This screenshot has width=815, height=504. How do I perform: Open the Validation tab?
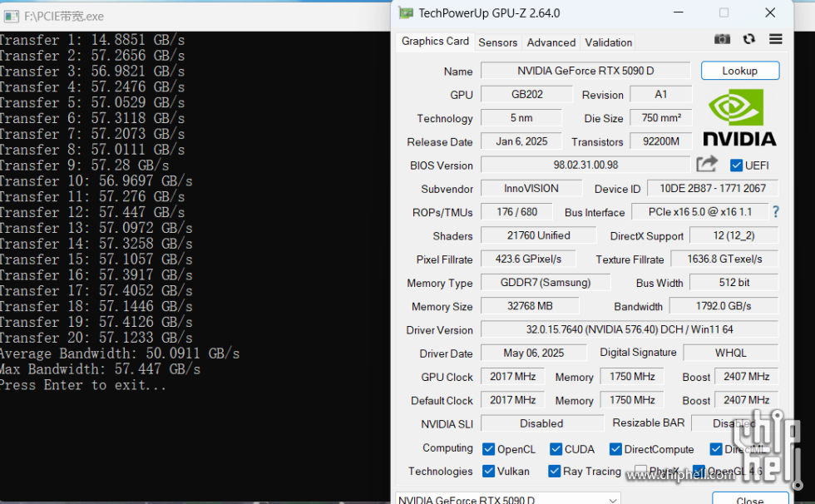[608, 42]
